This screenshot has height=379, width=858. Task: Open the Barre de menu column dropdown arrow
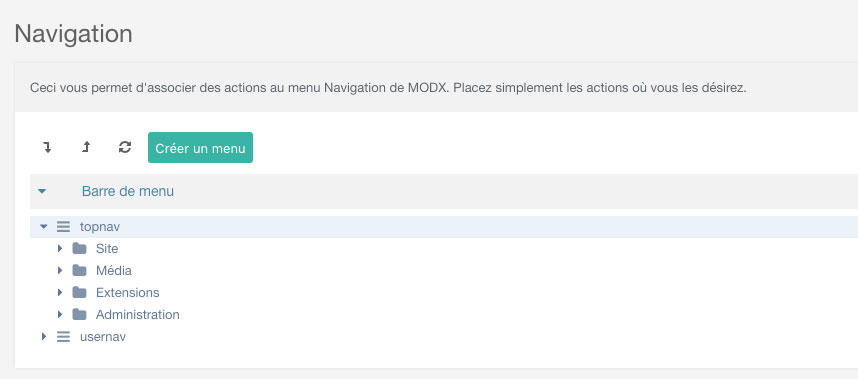pos(42,191)
